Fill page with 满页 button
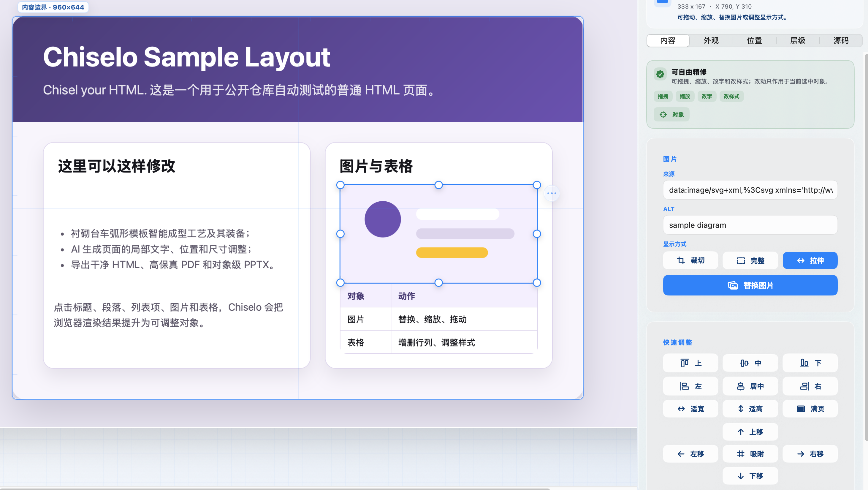 coord(810,409)
